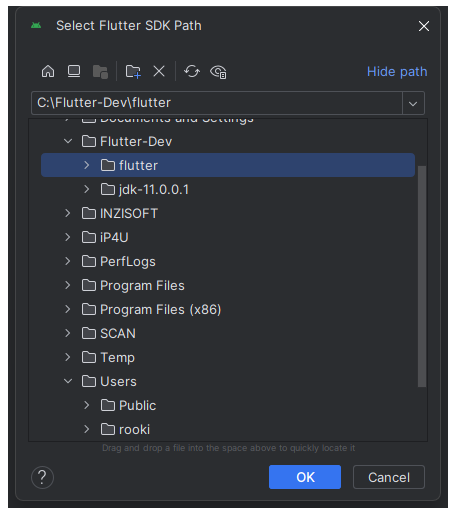Create a new folder icon
This screenshot has width=459, height=514.
click(x=133, y=71)
